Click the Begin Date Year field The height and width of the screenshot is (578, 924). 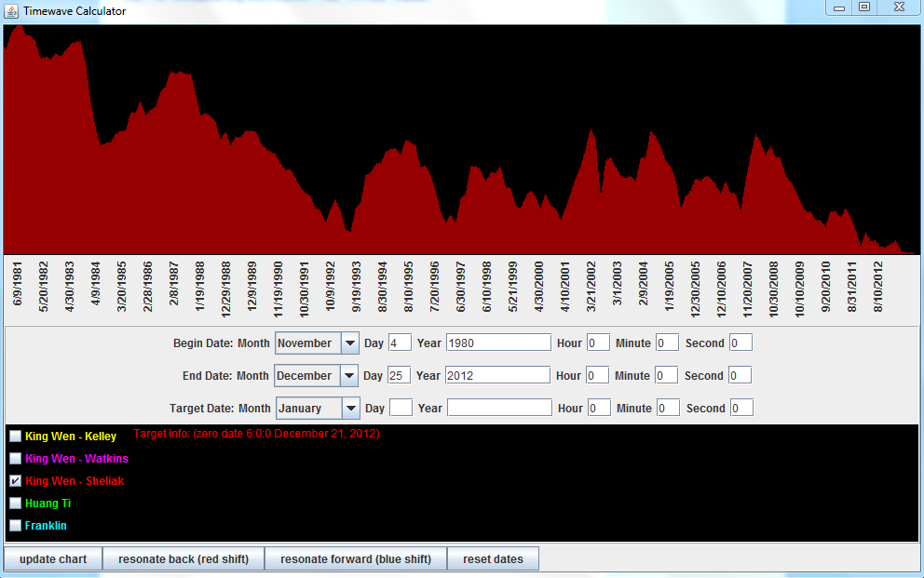(x=498, y=343)
